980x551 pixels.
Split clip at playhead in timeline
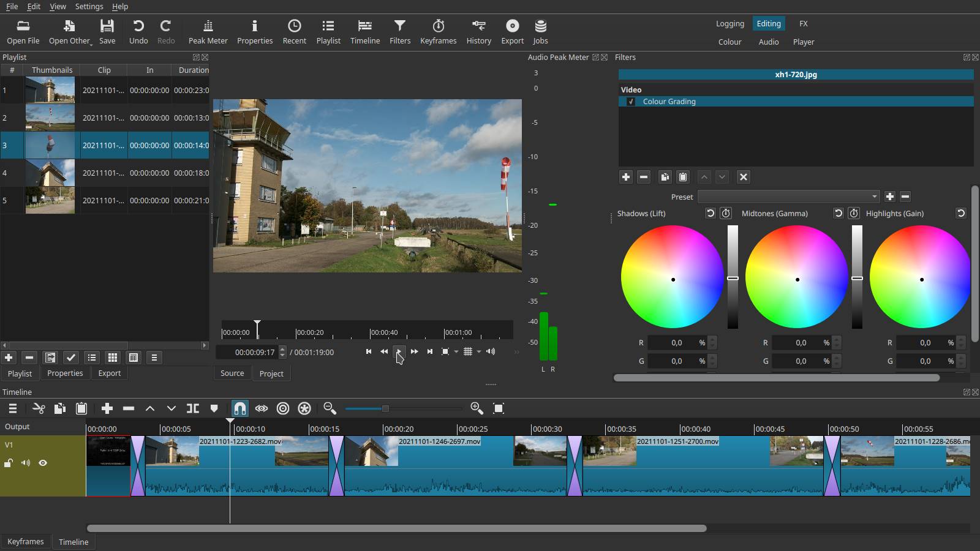pyautogui.click(x=193, y=408)
